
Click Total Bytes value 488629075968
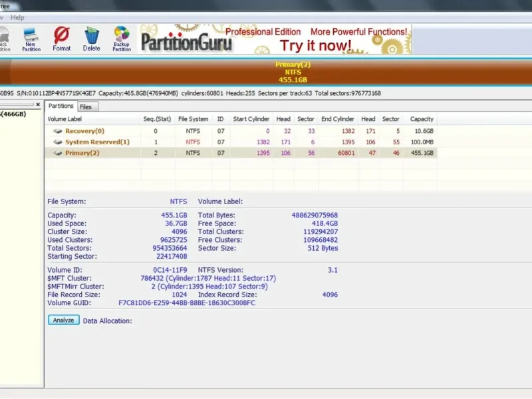pyautogui.click(x=315, y=215)
